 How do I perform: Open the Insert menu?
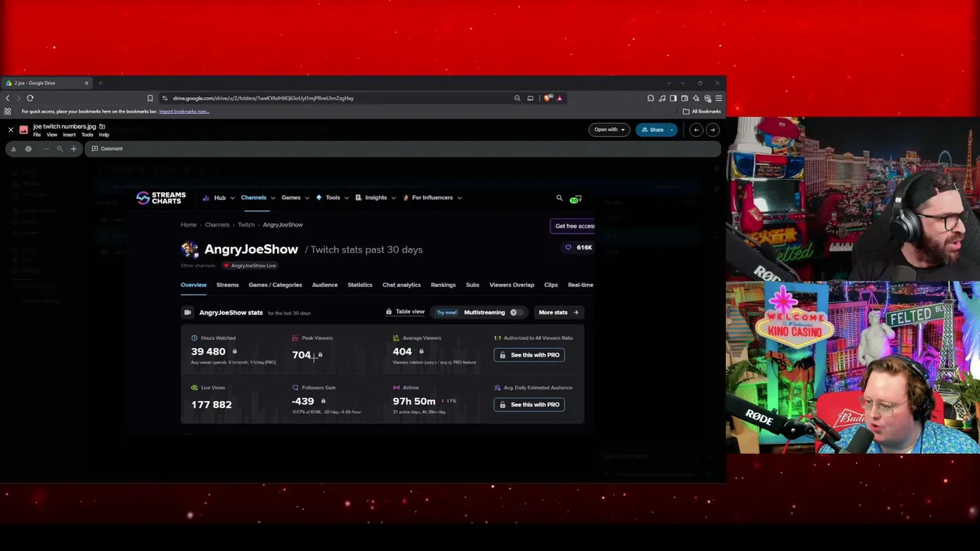[x=69, y=135]
